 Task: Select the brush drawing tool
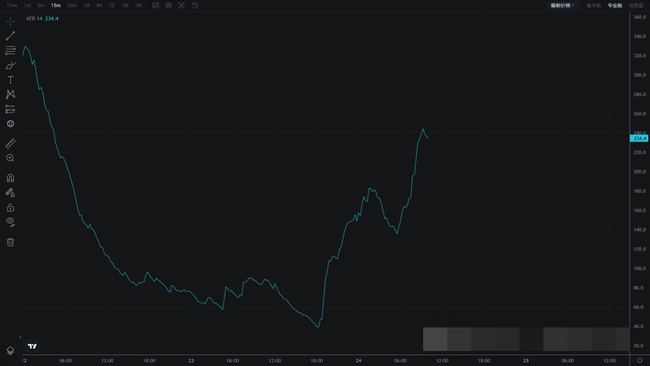click(x=10, y=65)
